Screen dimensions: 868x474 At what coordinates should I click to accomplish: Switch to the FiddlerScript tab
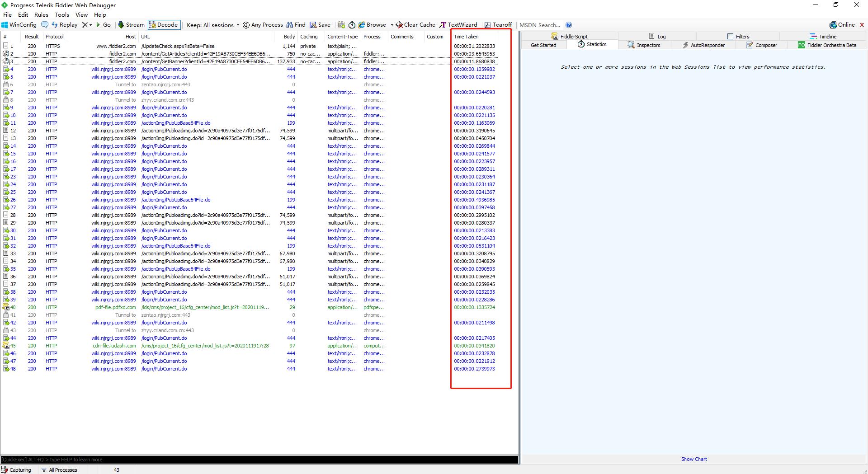(x=569, y=36)
